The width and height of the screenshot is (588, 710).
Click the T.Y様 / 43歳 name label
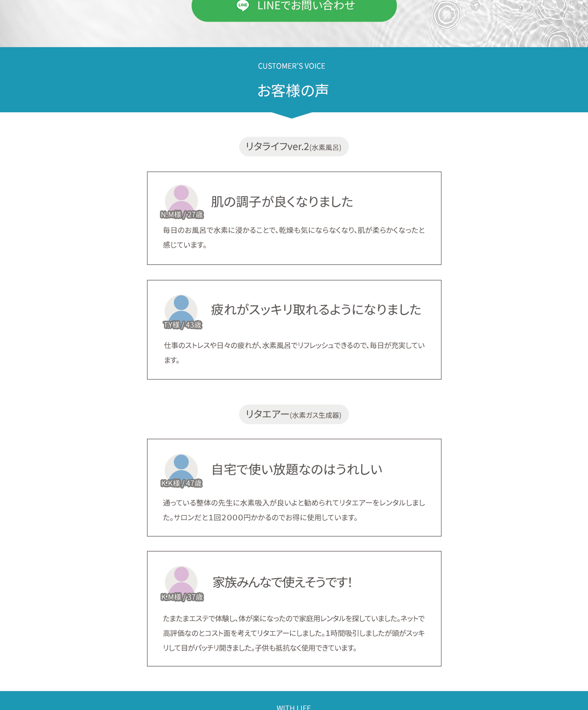click(x=182, y=325)
